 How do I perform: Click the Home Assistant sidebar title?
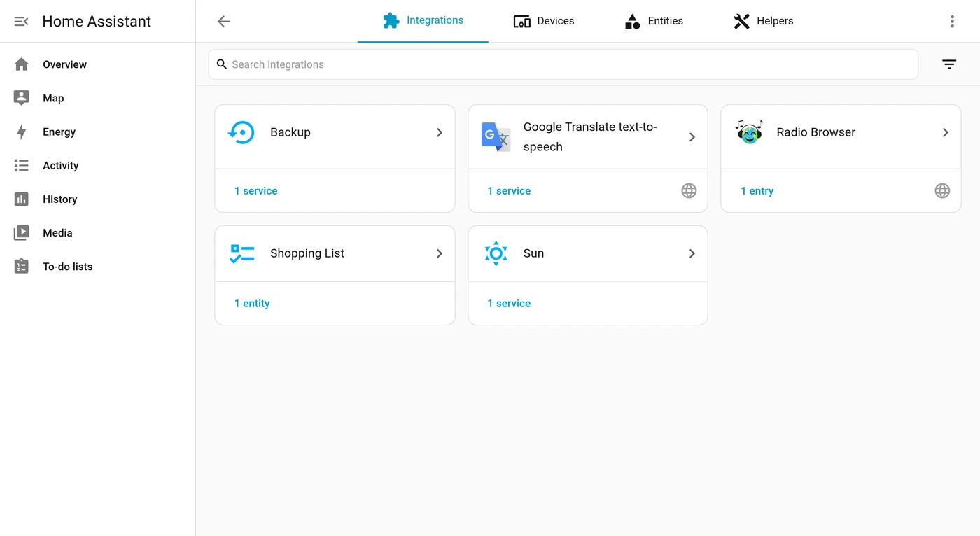(97, 22)
